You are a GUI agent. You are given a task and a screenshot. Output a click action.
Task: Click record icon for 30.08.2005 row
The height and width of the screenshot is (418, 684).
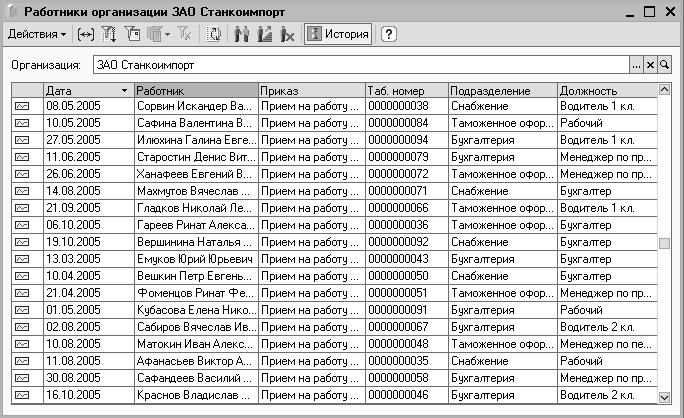pos(22,378)
